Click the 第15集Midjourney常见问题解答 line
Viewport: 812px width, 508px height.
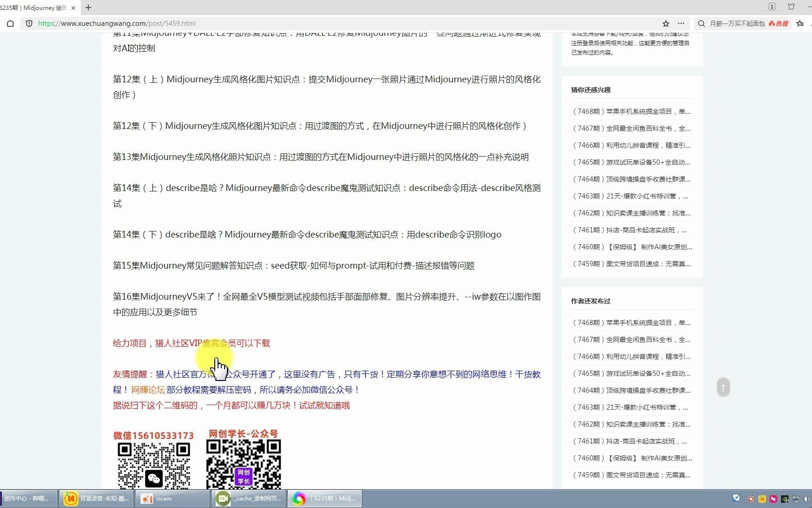[294, 266]
